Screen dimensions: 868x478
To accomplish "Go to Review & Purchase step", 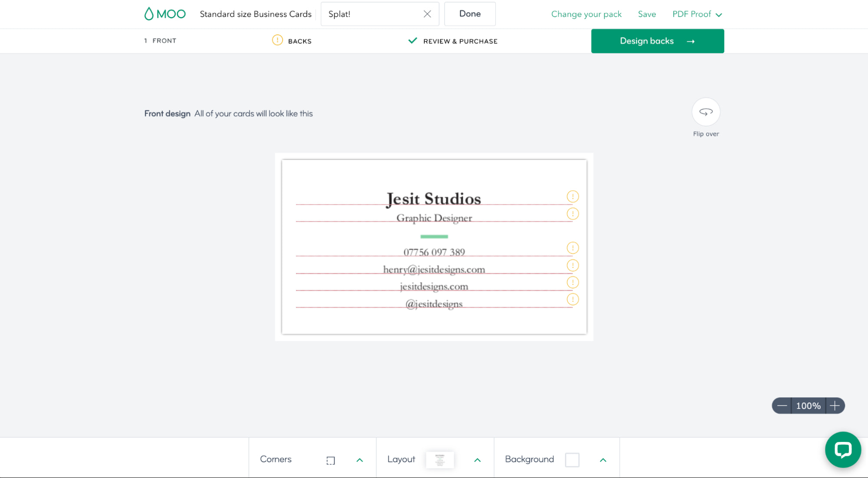I will pyautogui.click(x=460, y=41).
